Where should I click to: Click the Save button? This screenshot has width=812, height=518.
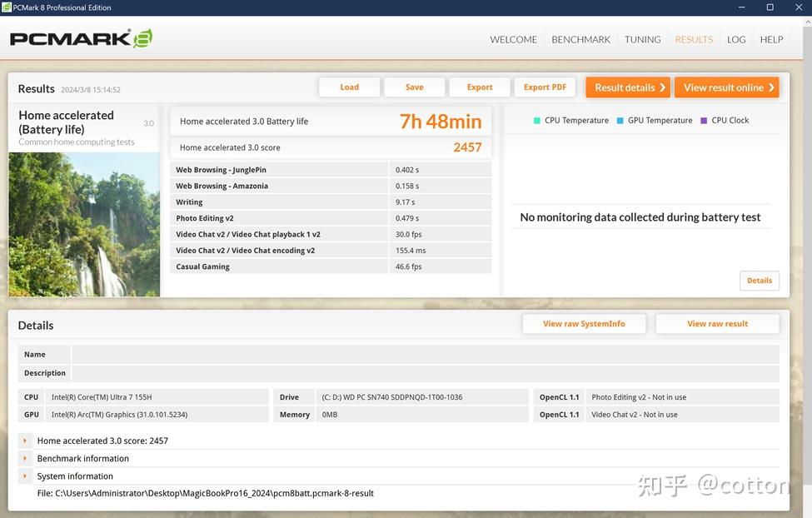click(x=414, y=87)
